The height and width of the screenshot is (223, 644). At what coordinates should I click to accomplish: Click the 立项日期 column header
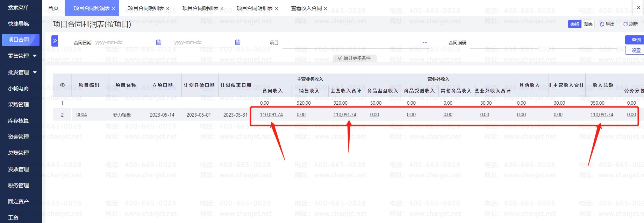(163, 85)
